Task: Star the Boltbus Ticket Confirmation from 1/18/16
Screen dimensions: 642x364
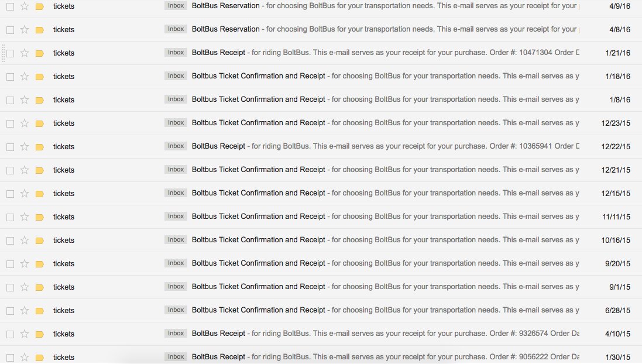Action: (x=25, y=76)
